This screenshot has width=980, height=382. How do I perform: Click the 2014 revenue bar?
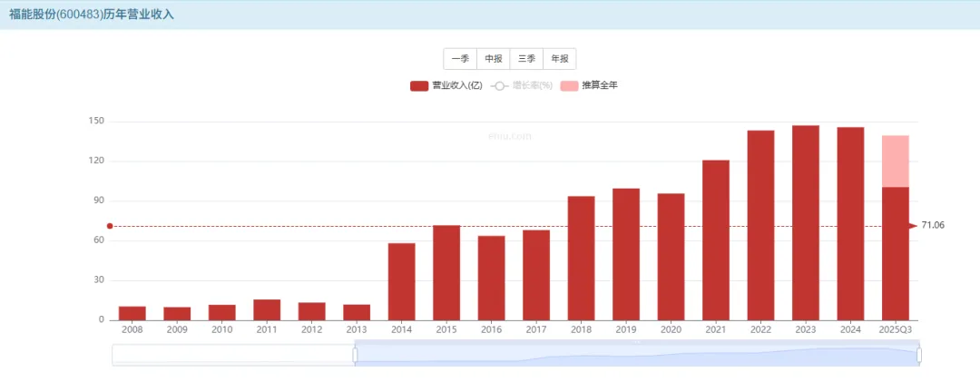click(x=401, y=282)
